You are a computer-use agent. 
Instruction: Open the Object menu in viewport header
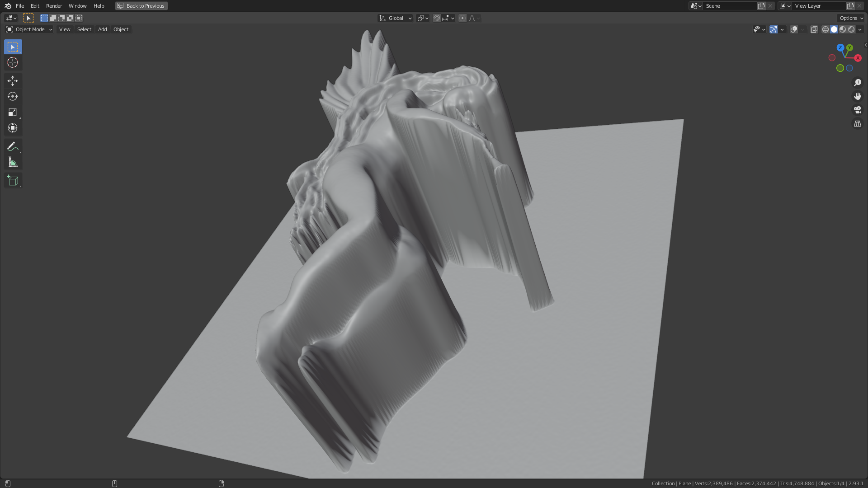[x=121, y=29]
